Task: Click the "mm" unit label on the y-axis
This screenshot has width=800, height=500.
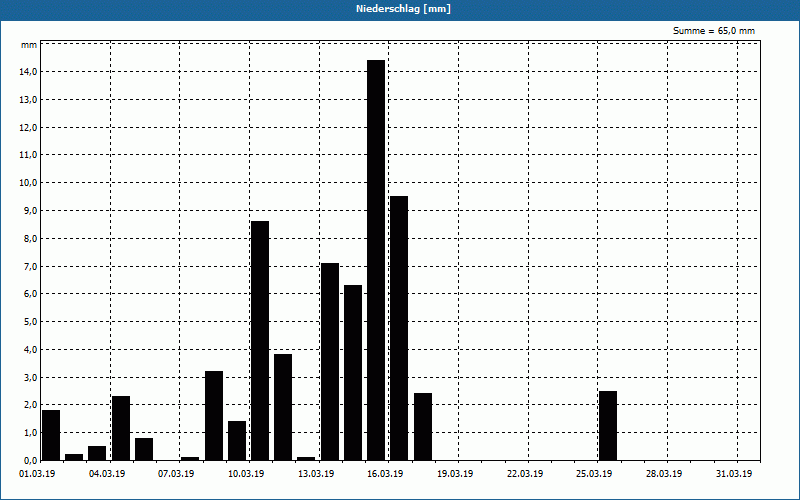Action: (29, 45)
